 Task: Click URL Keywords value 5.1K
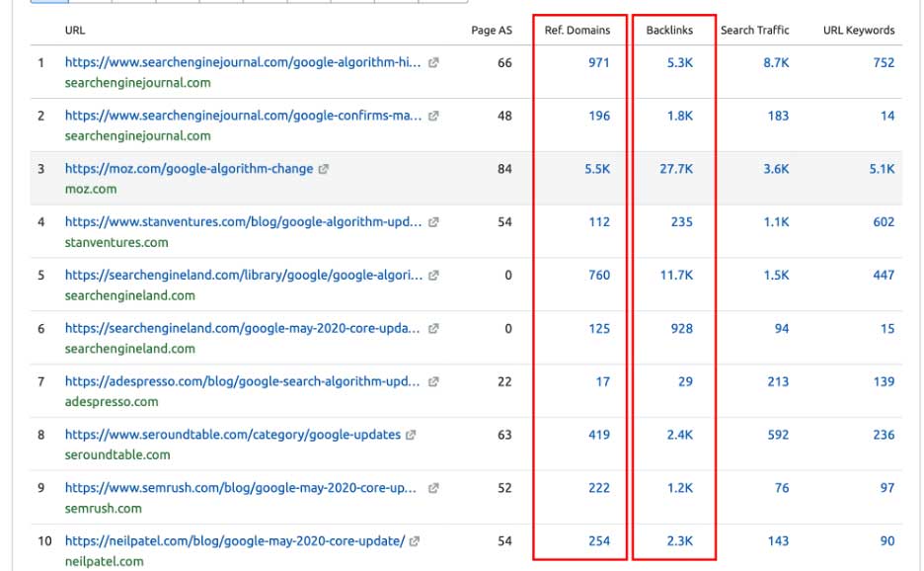[883, 169]
